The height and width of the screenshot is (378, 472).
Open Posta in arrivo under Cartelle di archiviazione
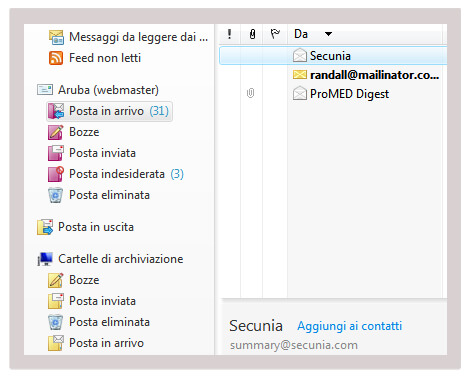point(106,343)
